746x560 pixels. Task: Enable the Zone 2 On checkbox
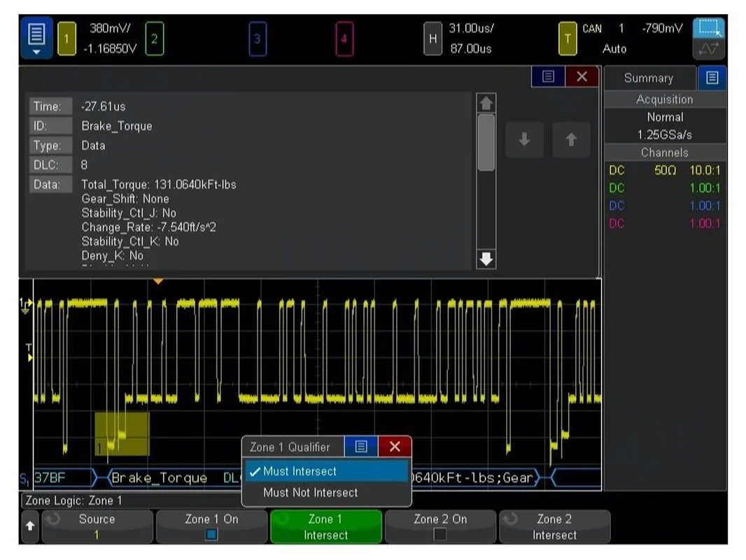click(x=440, y=534)
